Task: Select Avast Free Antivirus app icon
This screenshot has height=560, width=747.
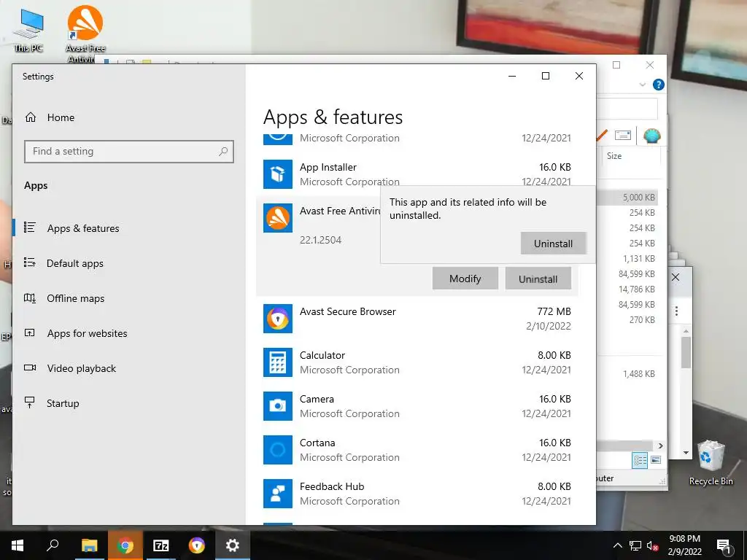Action: coord(278,218)
